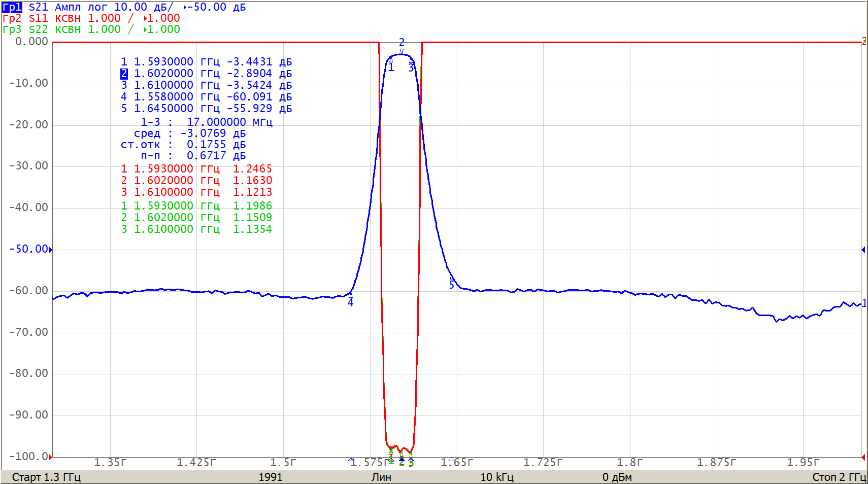Click the red reference triangle at -100.0
Screen dimensions: 868x484
pos(50,457)
